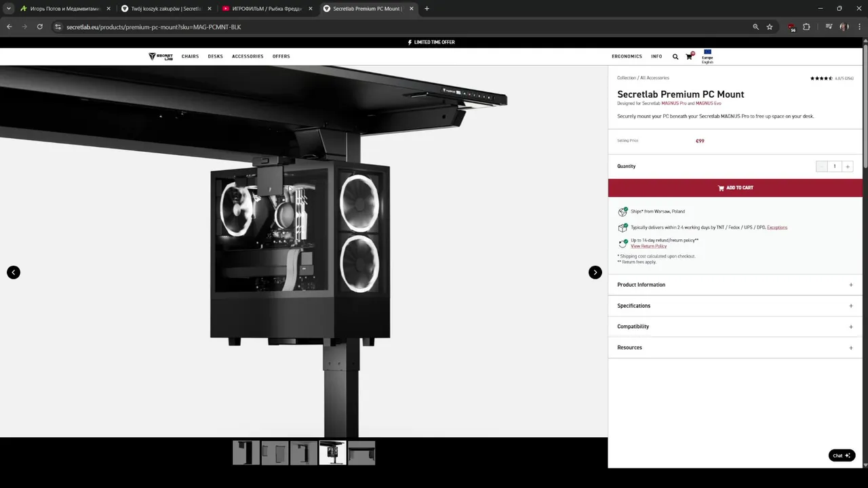
Task: Open the media control icon in toolbar
Action: pyautogui.click(x=829, y=27)
